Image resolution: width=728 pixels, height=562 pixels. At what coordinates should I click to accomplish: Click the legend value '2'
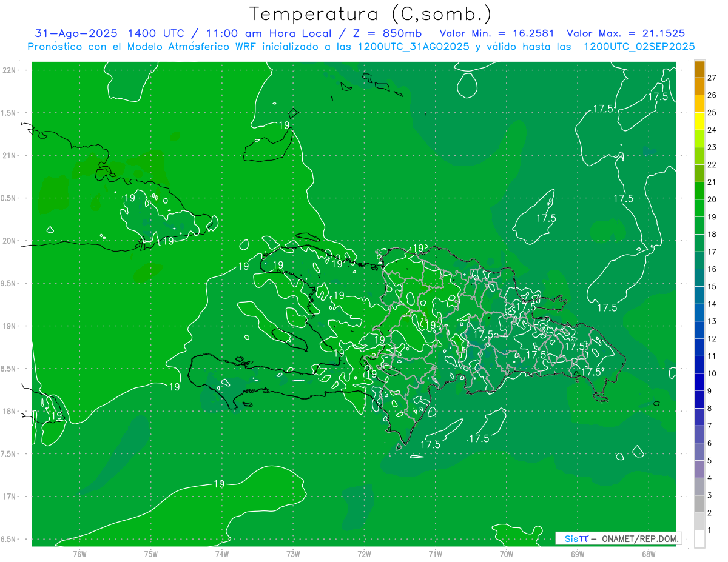[x=710, y=513]
